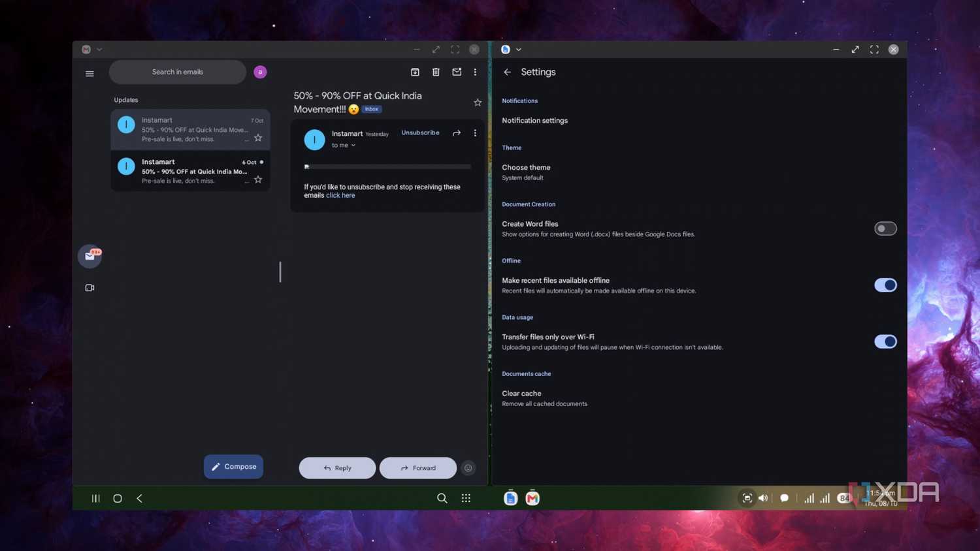This screenshot has height=551, width=980.
Task: Go back from the Docs Settings page
Action: [507, 72]
